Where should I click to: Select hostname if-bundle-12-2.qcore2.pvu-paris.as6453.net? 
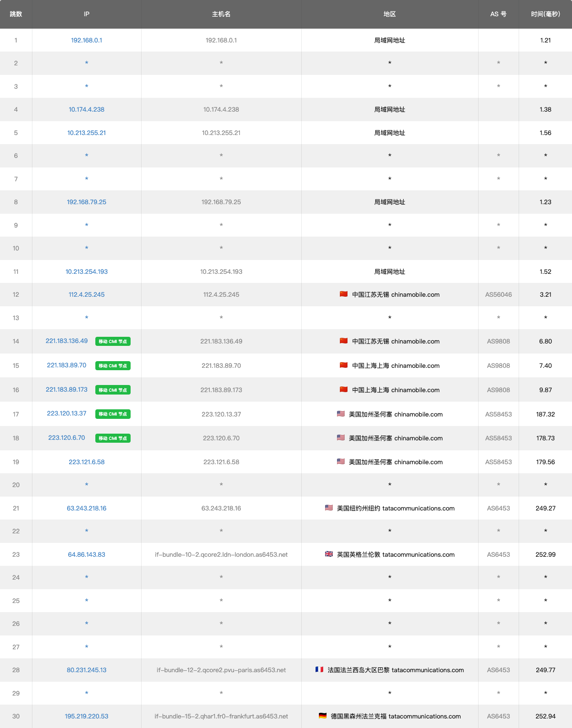tap(221, 670)
